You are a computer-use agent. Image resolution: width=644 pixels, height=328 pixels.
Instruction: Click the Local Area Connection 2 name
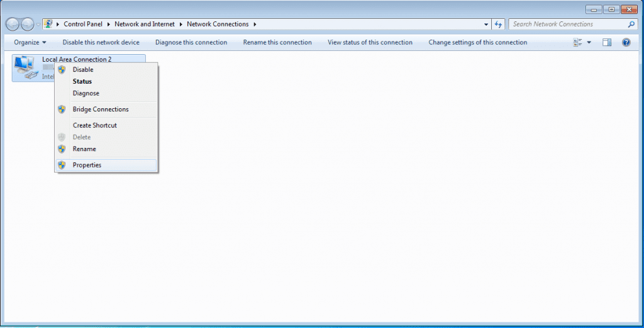[76, 59]
